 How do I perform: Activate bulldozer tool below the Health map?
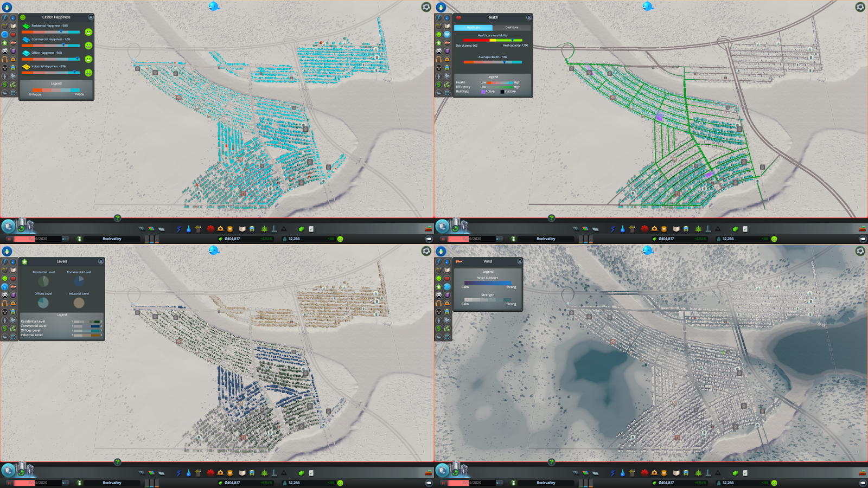pos(863,229)
